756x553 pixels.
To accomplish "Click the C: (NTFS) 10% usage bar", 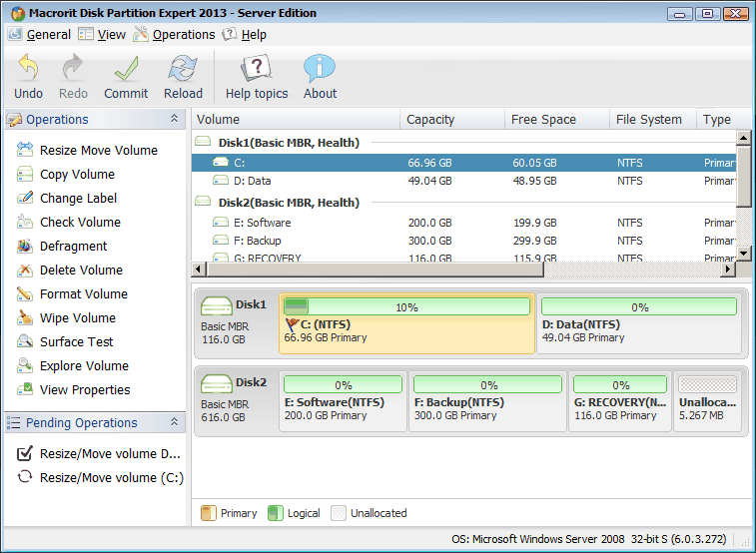I will (x=406, y=306).
